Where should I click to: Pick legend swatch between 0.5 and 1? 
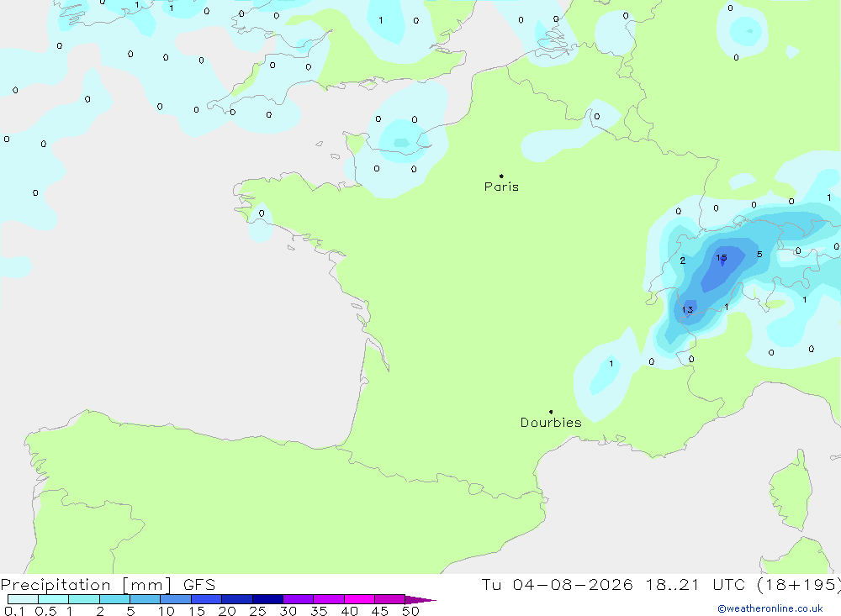click(54, 599)
